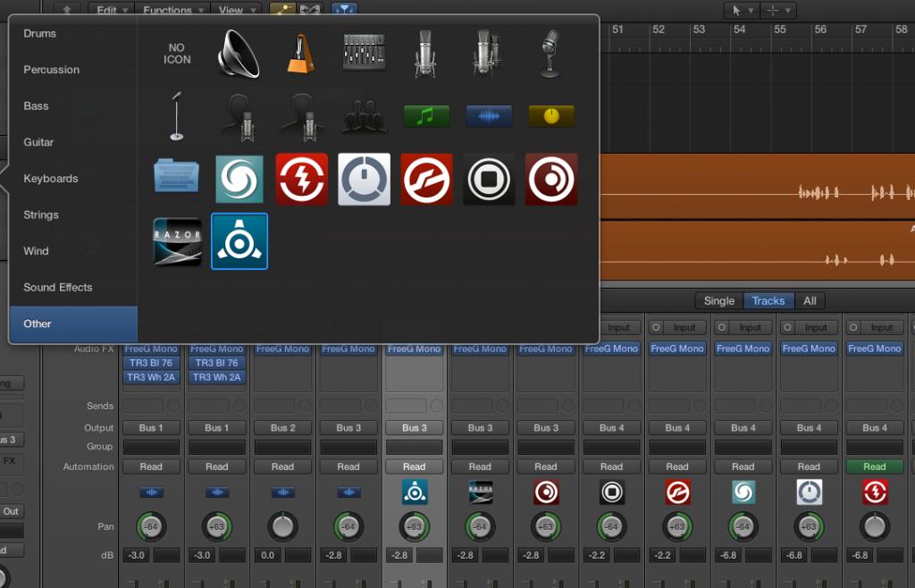Open the Edit menu dropdown
The height and width of the screenshot is (588, 915).
106,9
